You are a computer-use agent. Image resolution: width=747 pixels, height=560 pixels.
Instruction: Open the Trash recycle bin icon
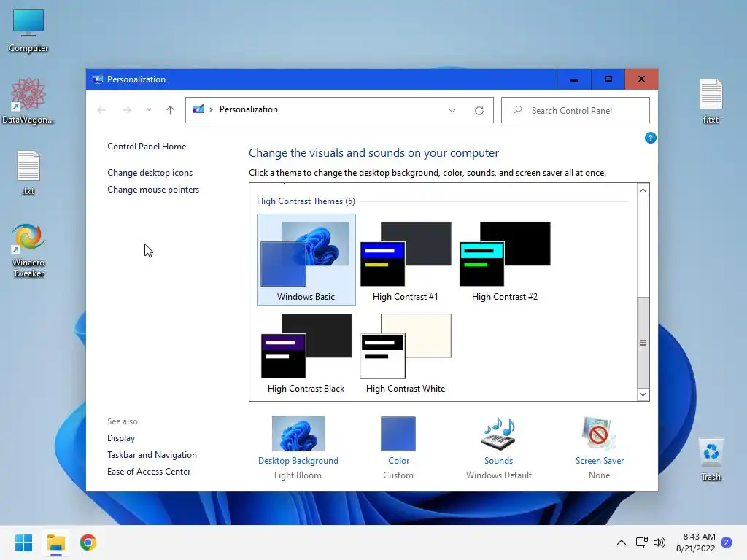click(711, 459)
